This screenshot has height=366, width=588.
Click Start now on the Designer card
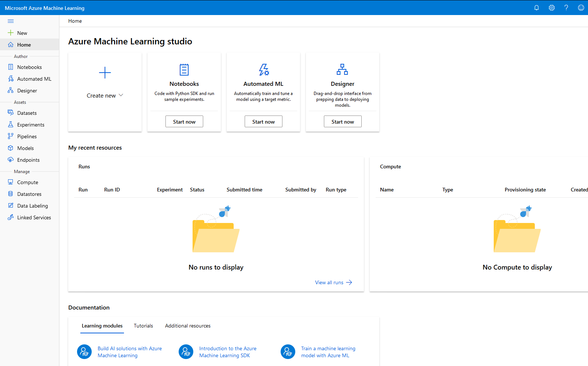pyautogui.click(x=343, y=121)
